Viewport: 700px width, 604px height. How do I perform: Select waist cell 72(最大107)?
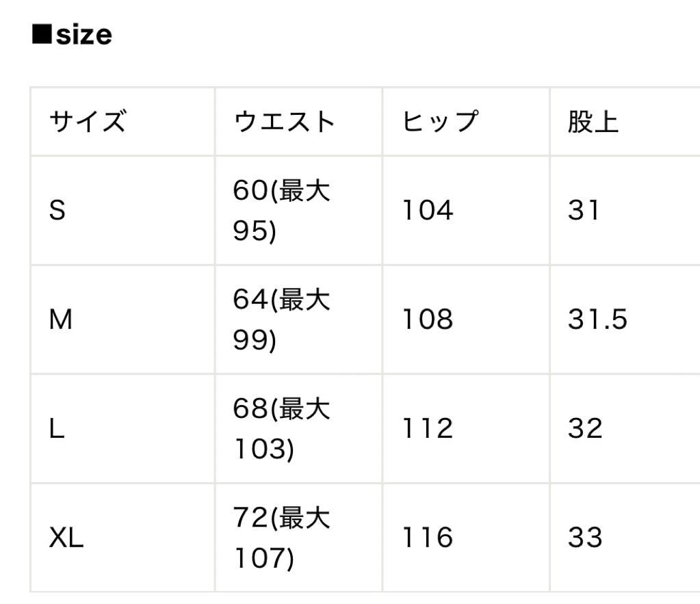[282, 538]
